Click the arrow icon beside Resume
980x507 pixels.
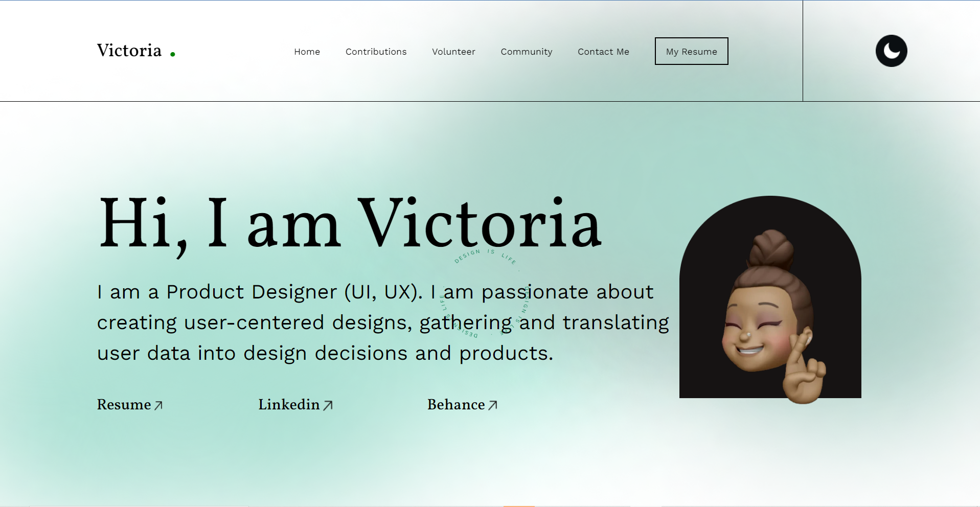(158, 404)
